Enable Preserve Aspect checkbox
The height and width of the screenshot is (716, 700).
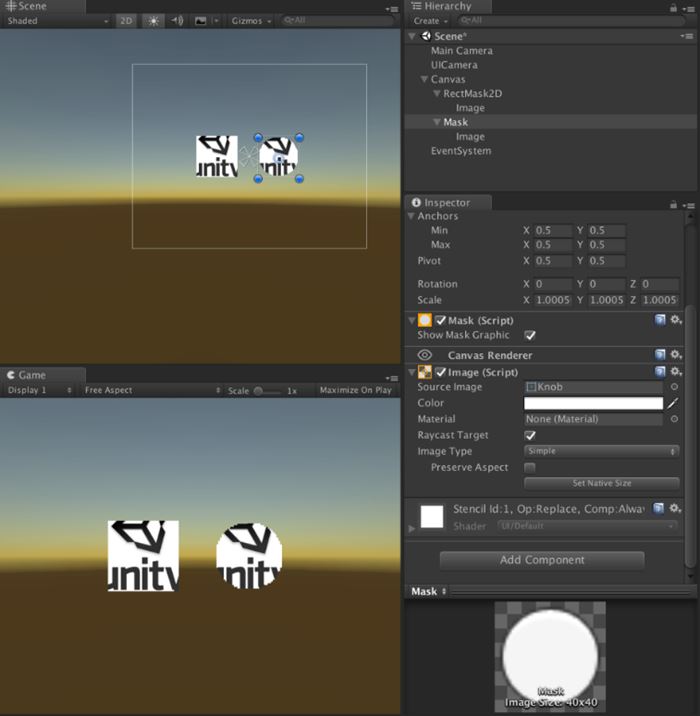point(530,468)
